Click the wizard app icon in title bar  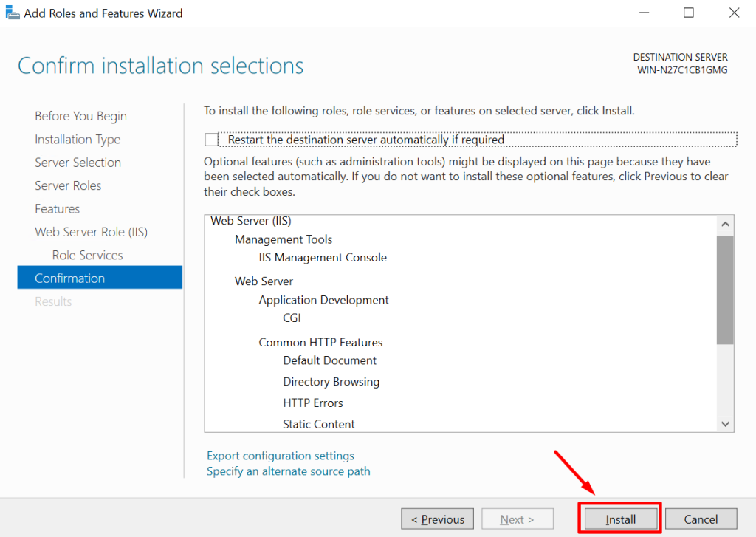[13, 13]
